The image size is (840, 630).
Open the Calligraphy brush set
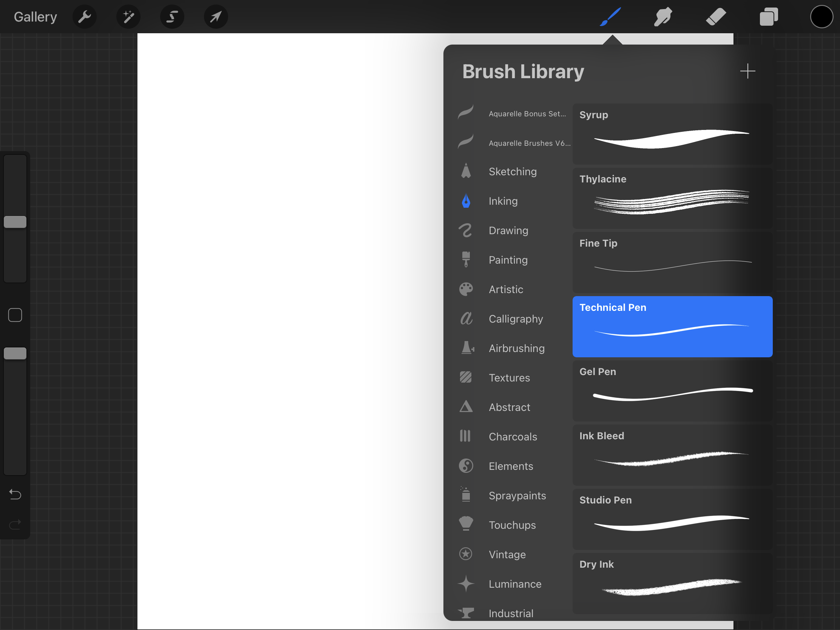pos(515,319)
